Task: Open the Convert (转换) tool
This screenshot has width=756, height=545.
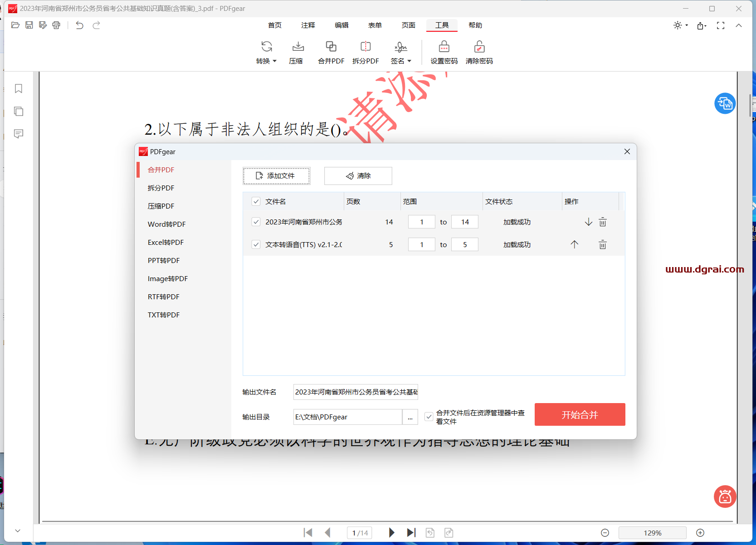Action: click(266, 53)
